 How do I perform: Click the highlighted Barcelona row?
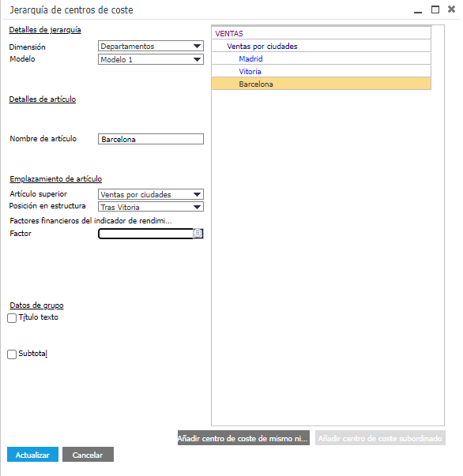(x=321, y=84)
